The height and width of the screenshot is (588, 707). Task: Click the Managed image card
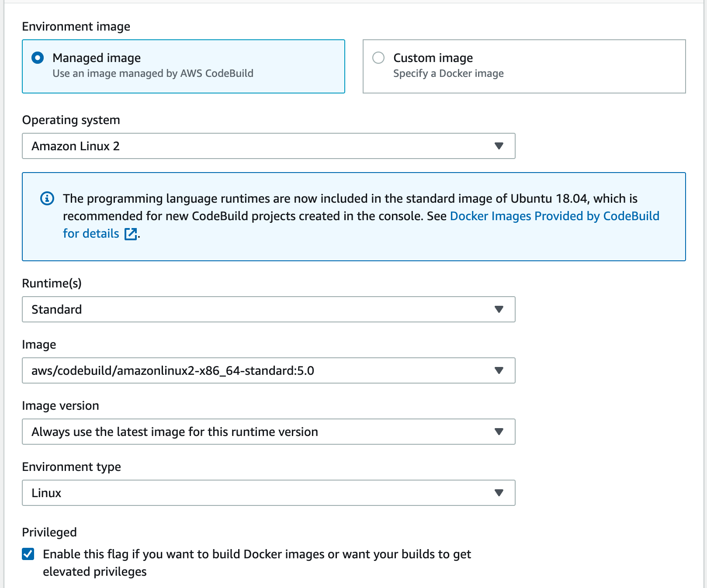pos(183,66)
